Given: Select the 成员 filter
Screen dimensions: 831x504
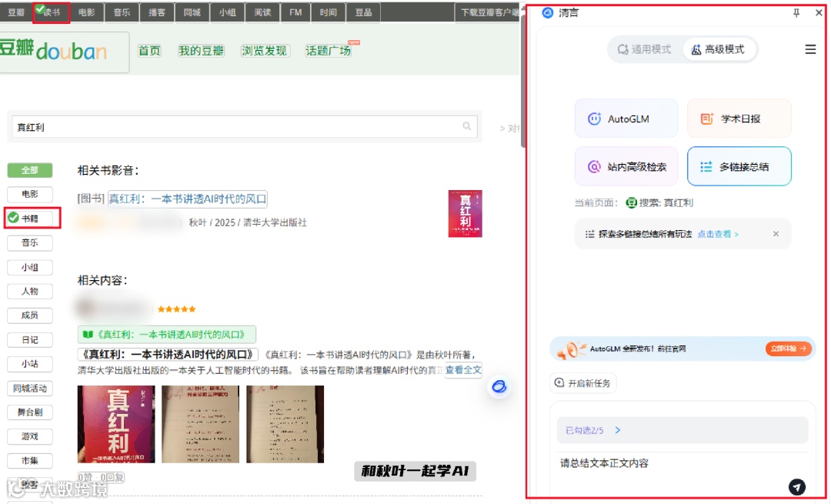Looking at the screenshot, I should point(30,315).
